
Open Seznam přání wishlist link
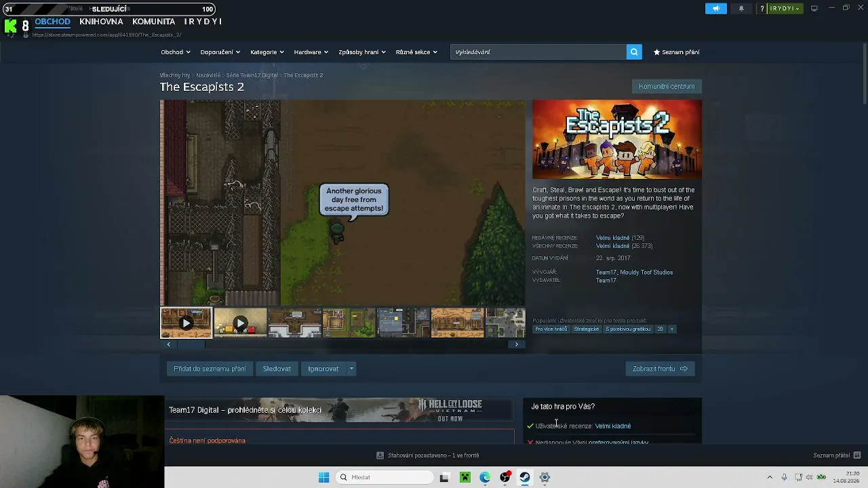click(x=676, y=52)
